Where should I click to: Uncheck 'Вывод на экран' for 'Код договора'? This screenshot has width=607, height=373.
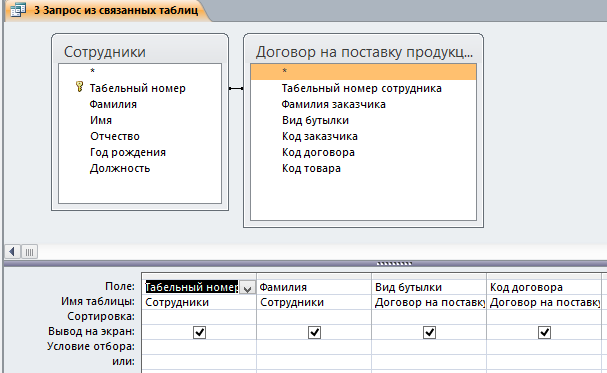coord(544,332)
